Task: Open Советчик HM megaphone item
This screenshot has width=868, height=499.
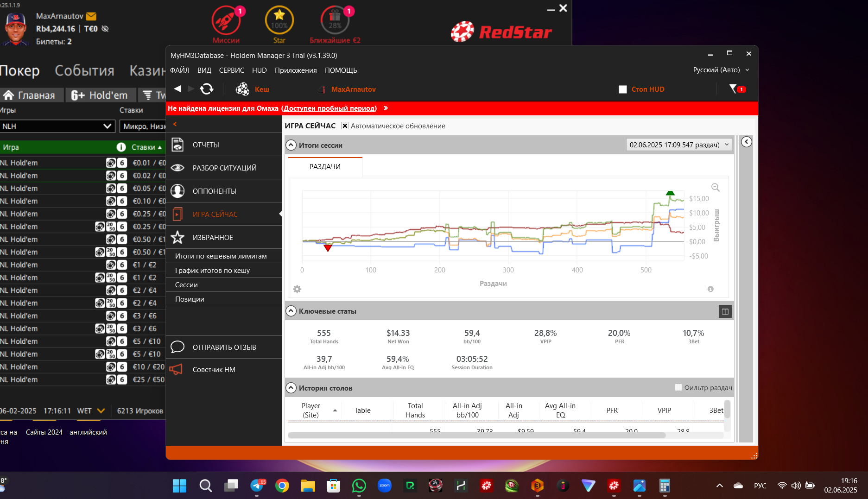Action: 224,369
